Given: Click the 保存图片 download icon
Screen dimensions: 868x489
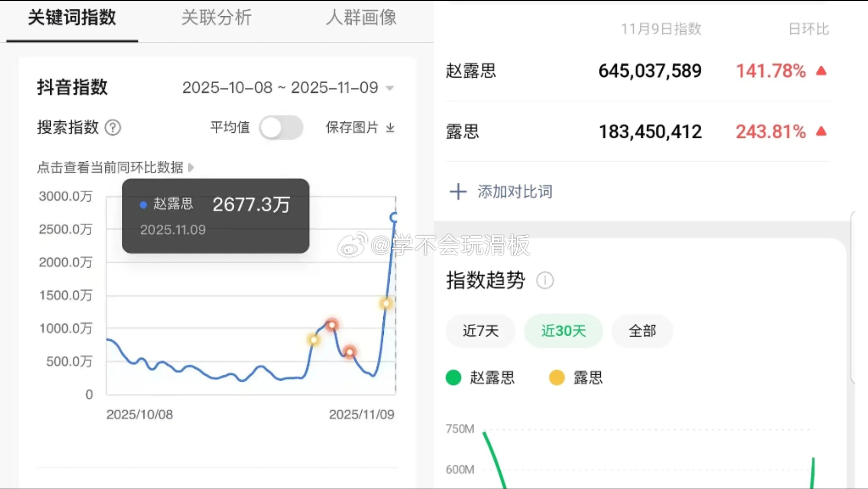Looking at the screenshot, I should pos(390,128).
